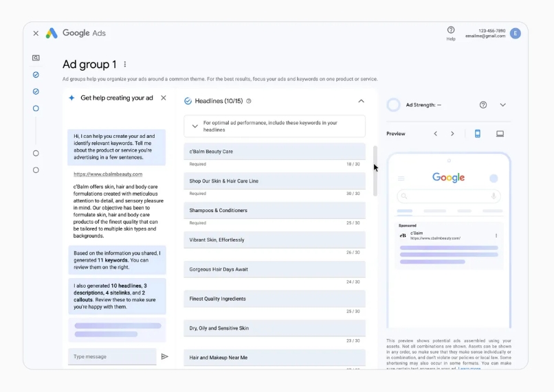This screenshot has width=554, height=392.
Task: Open the three-dot menu next to Ad group 1
Action: [x=124, y=65]
